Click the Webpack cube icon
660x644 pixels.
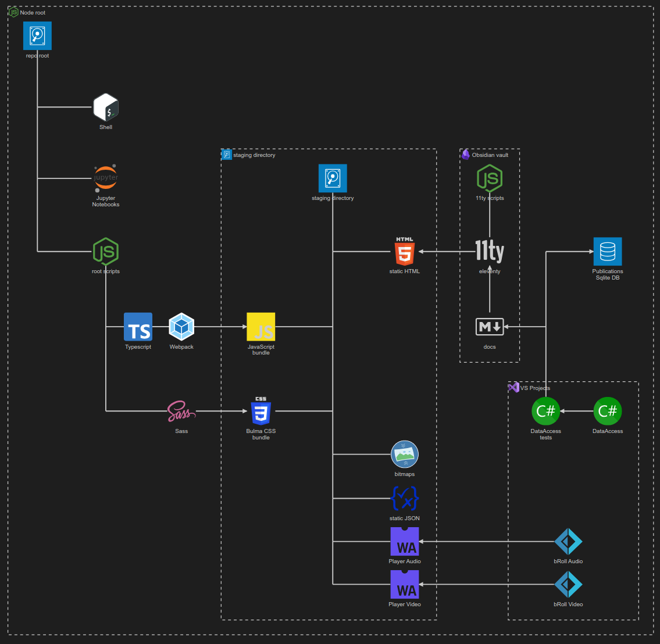pyautogui.click(x=181, y=327)
